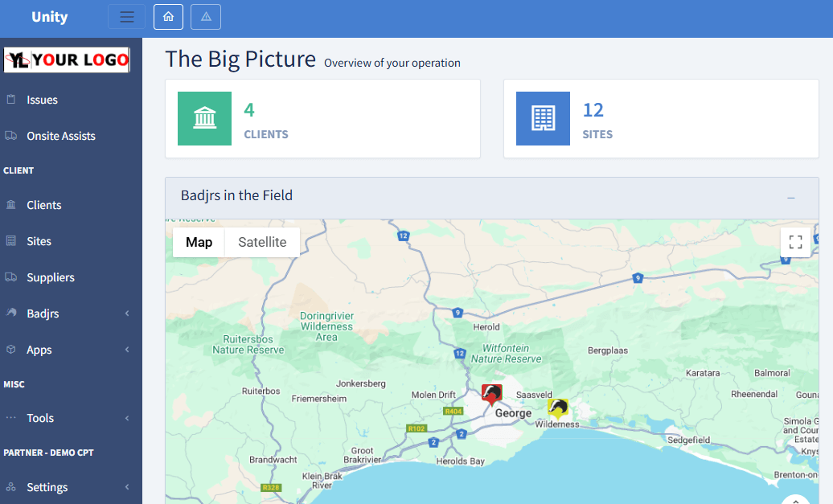Click the R404 road shield on map

(x=453, y=411)
